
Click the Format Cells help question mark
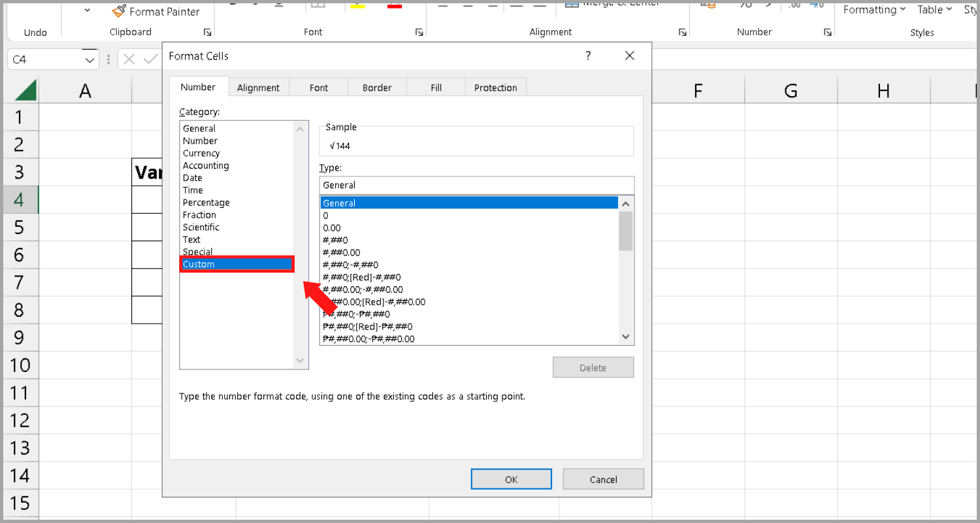pos(588,56)
